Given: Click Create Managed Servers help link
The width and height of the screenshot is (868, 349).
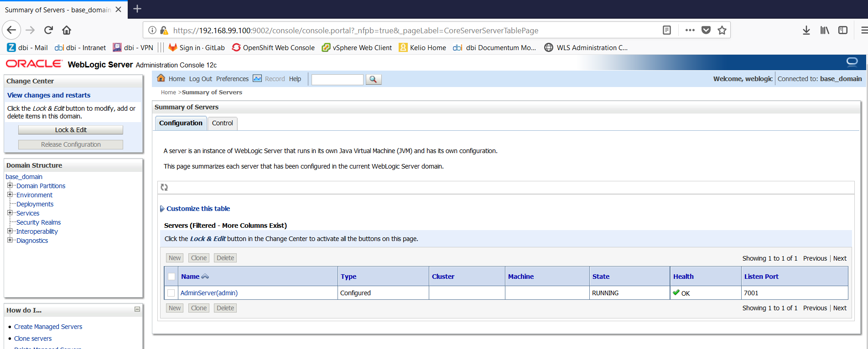Looking at the screenshot, I should point(48,327).
